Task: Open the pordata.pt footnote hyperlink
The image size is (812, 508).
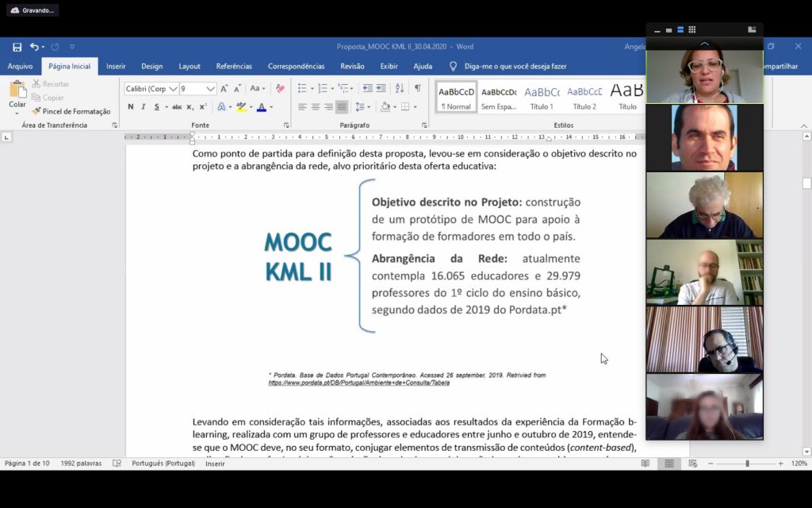Action: pos(359,383)
